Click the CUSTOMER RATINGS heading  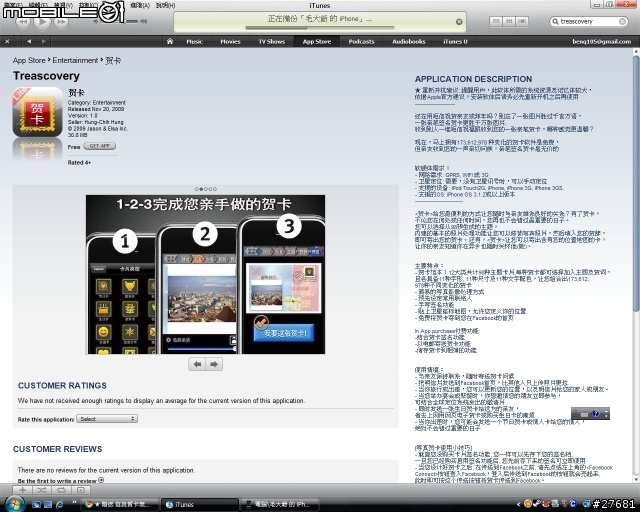coord(62,385)
